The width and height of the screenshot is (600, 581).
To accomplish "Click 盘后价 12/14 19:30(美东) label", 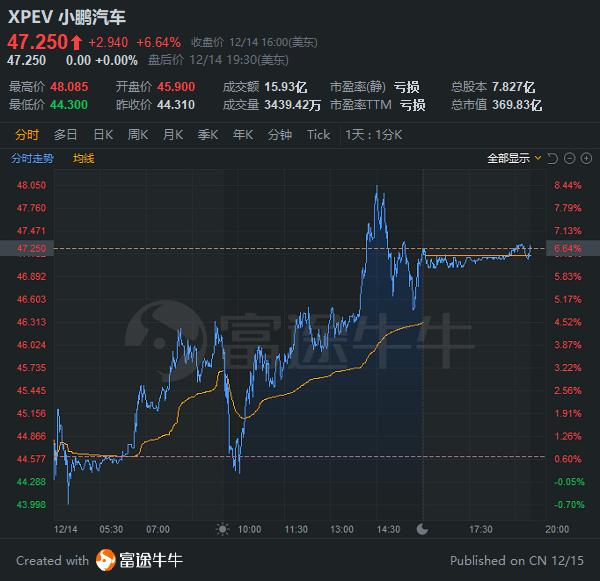I will [218, 60].
